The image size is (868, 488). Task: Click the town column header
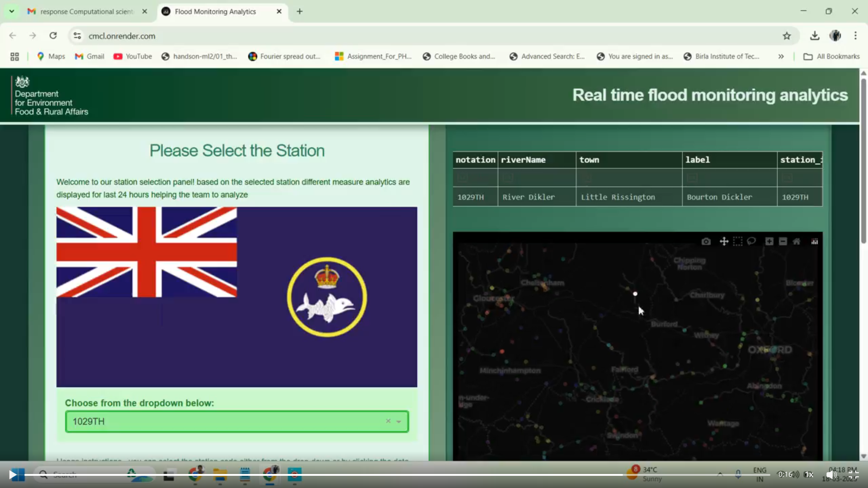pos(629,160)
